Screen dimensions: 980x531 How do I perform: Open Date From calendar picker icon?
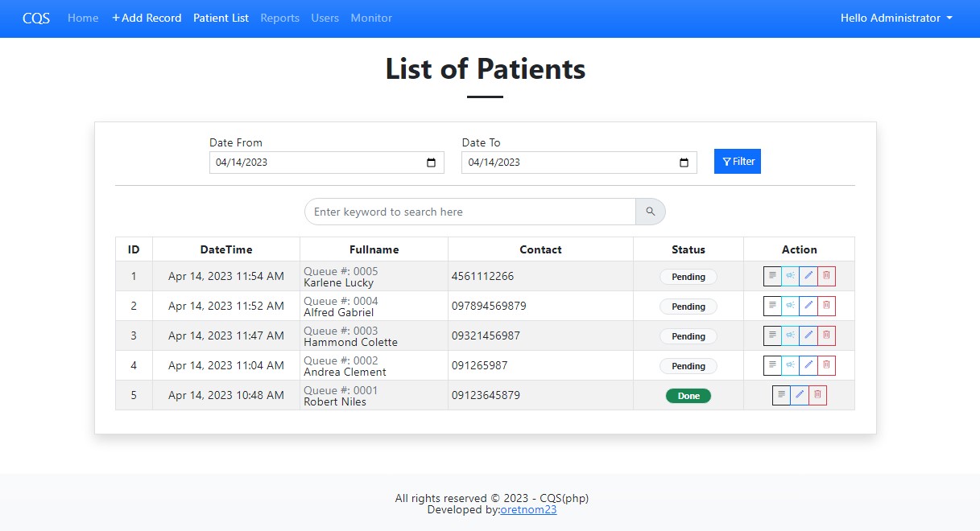[x=431, y=163]
